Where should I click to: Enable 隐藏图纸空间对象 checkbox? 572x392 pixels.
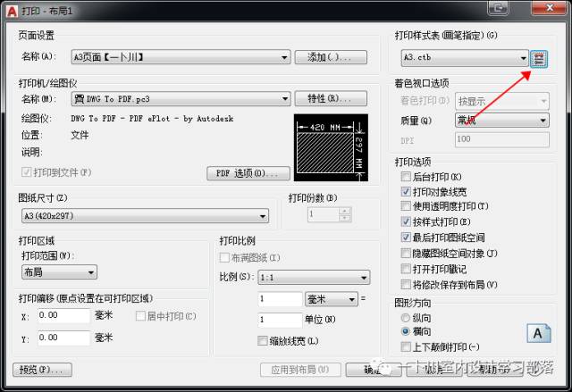pyautogui.click(x=406, y=254)
